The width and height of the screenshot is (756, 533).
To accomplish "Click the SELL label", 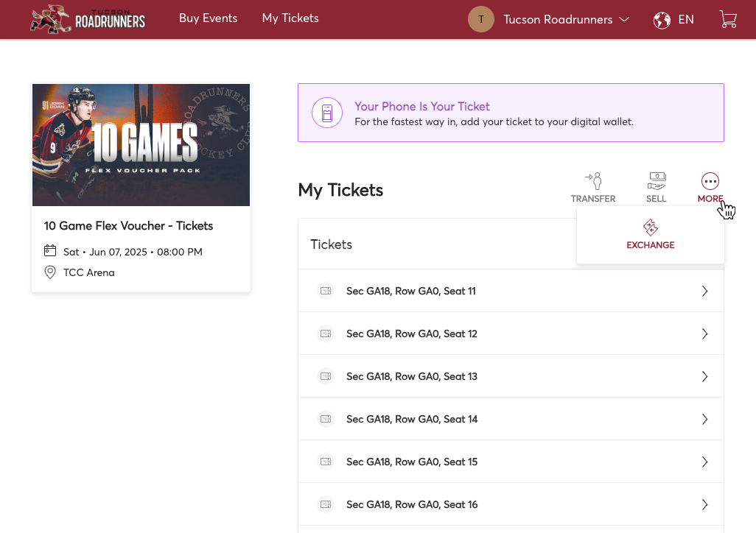I will pos(657,199).
